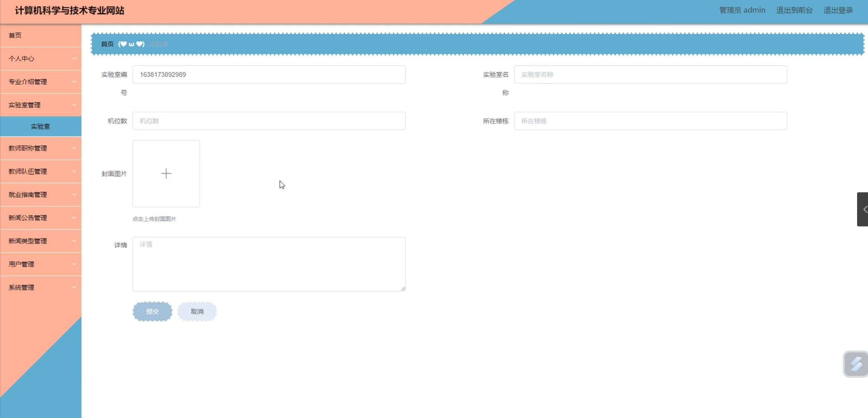The width and height of the screenshot is (868, 418).
Task: Select the 实验室 submenu item
Action: pyautogui.click(x=41, y=126)
